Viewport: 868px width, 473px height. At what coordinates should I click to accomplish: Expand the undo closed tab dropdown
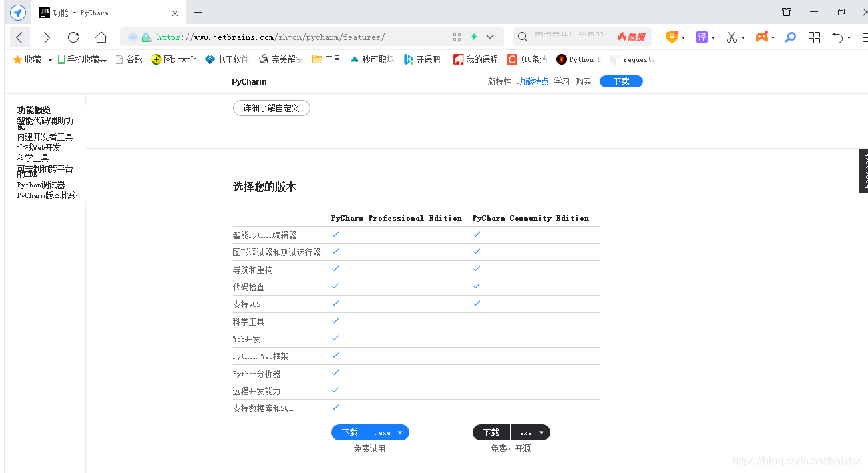(849, 38)
